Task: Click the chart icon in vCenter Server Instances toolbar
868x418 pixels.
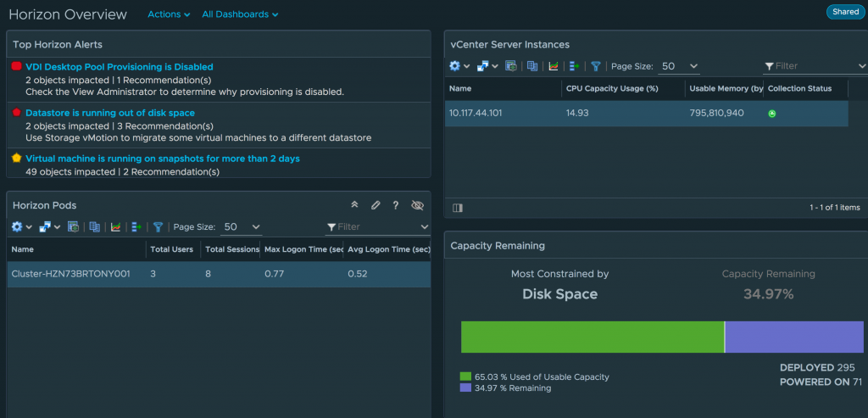Action: click(553, 66)
